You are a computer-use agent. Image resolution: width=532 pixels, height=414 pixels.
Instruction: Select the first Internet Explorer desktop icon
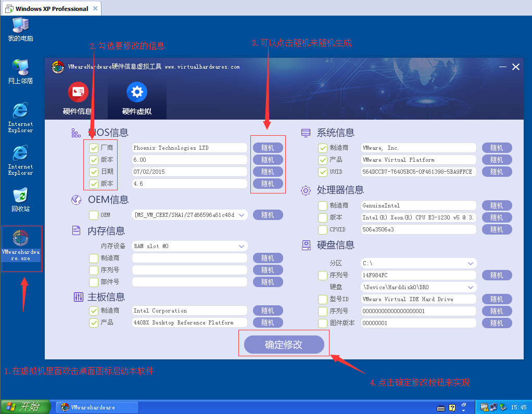click(x=20, y=118)
